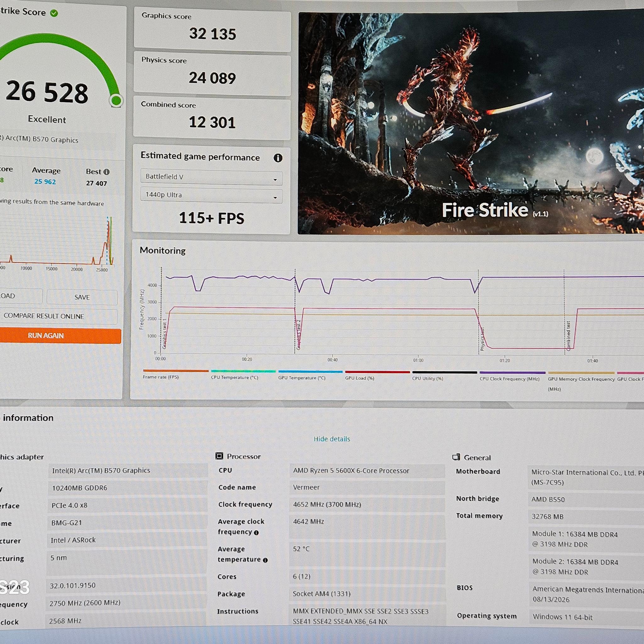The image size is (644, 644).
Task: Click the LOAD button
Action: (21, 296)
